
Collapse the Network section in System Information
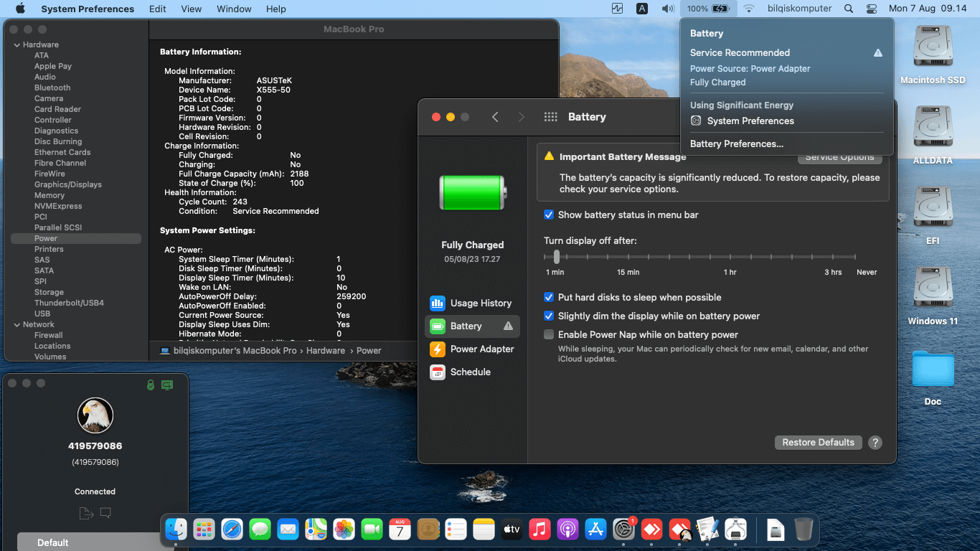click(x=17, y=324)
